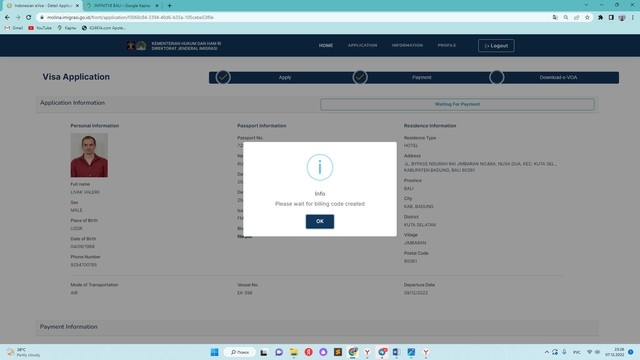Click the applicant photo thumbnail

click(x=89, y=155)
